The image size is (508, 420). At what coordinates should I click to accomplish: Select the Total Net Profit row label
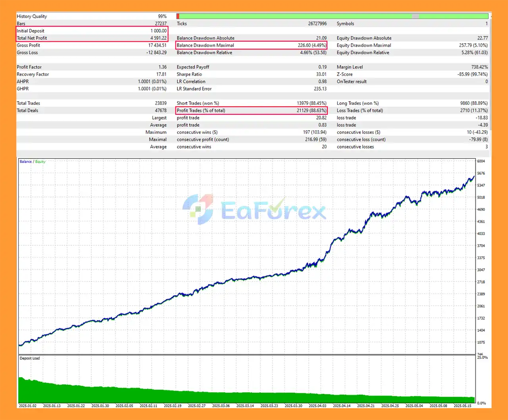coord(32,38)
